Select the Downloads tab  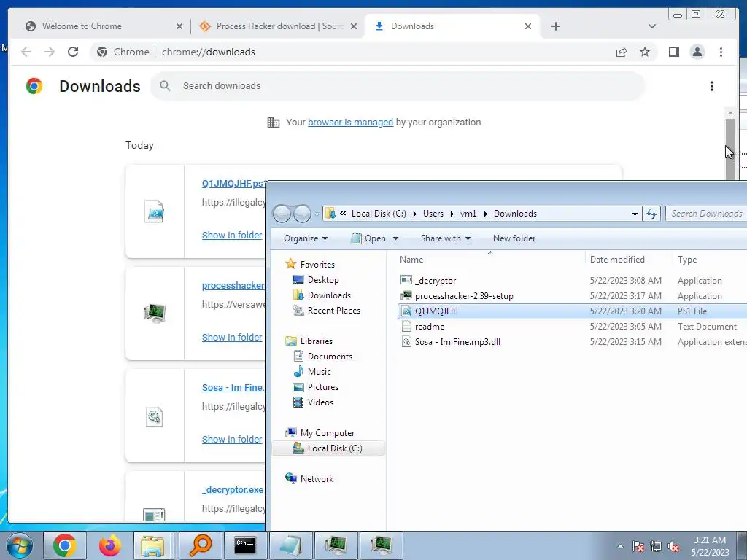pos(452,26)
